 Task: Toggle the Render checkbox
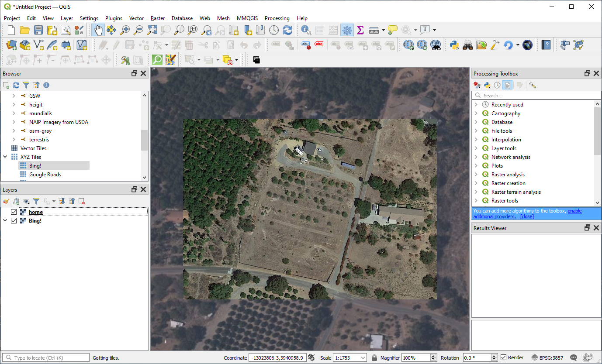[x=504, y=357]
